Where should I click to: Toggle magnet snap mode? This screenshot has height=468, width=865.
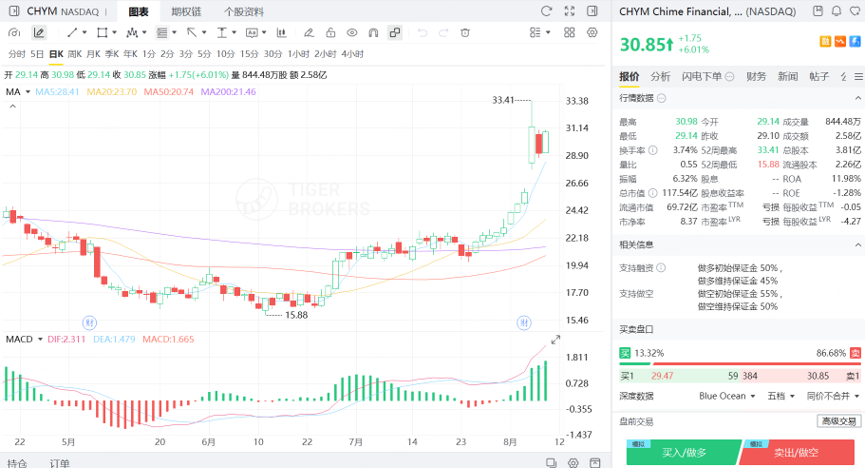[x=373, y=33]
